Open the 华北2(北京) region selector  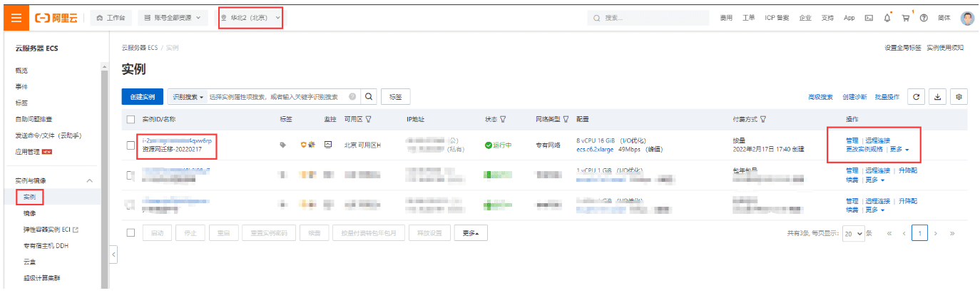[251, 17]
